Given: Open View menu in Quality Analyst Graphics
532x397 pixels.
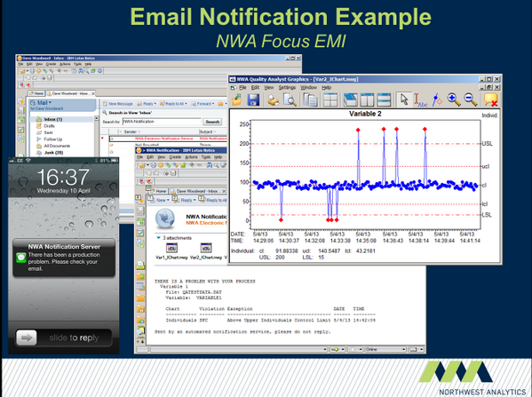Looking at the screenshot, I should 269,88.
